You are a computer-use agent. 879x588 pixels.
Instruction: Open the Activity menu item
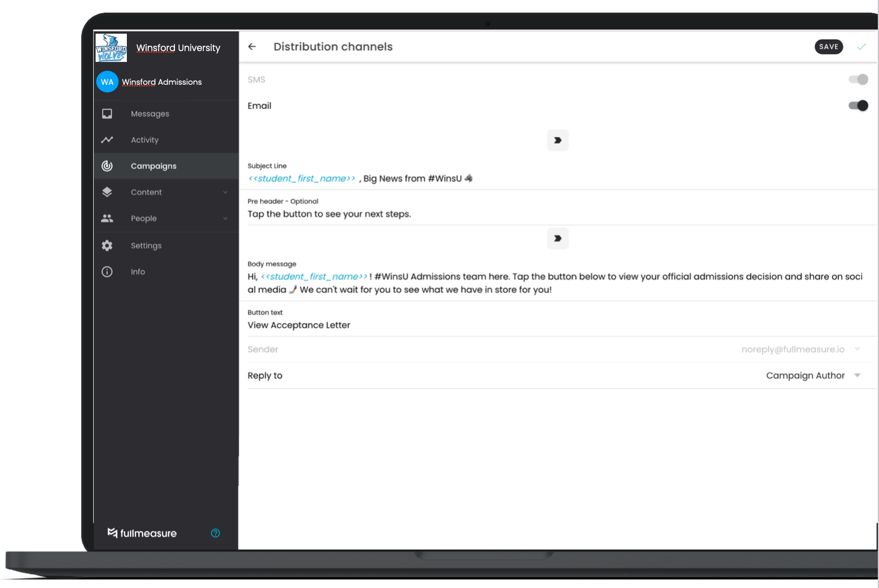(167, 139)
